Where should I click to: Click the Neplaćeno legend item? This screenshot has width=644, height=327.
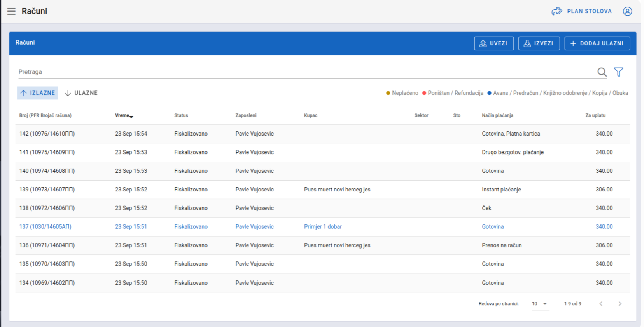coord(402,93)
